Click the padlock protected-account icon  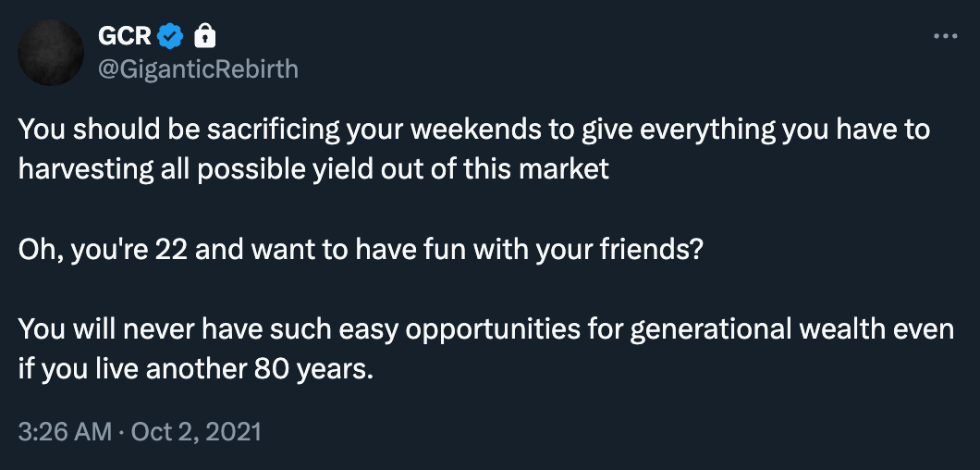pos(205,36)
